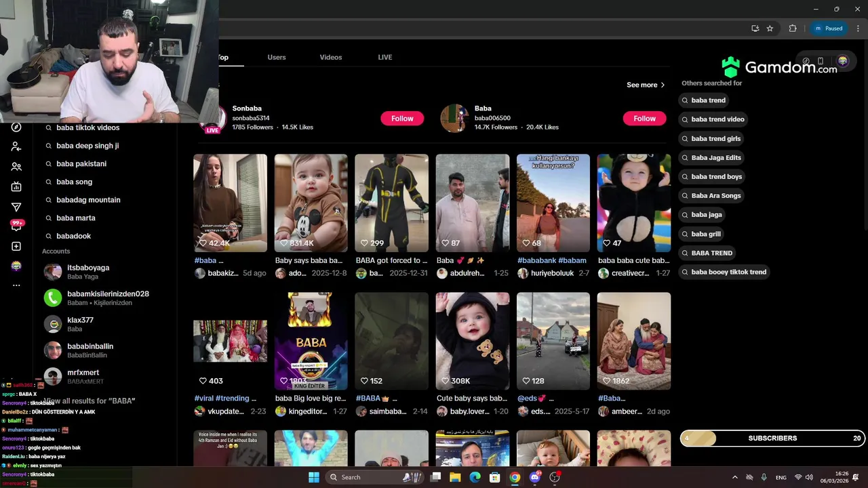This screenshot has width=868, height=488.
Task: Open 'BABA got forced to' video thumbnail
Action: tap(391, 203)
